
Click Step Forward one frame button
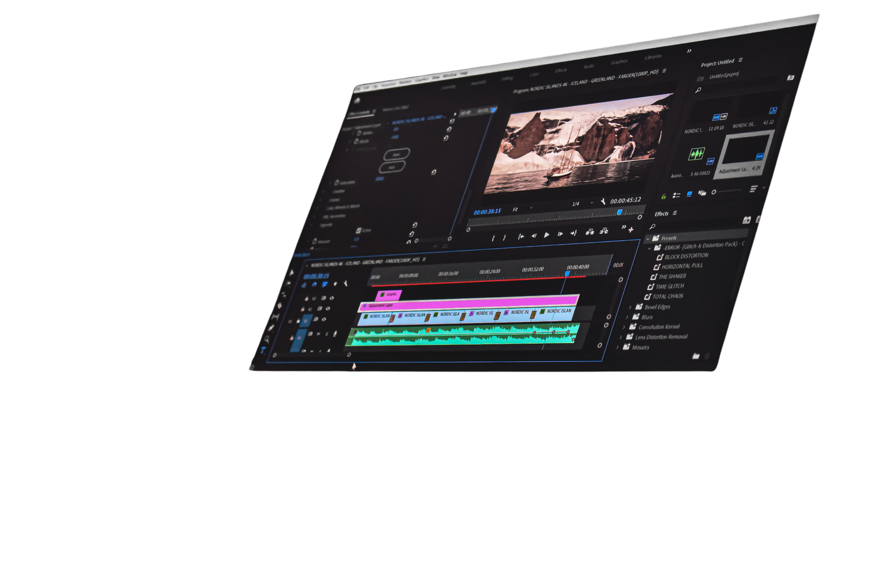pyautogui.click(x=560, y=234)
